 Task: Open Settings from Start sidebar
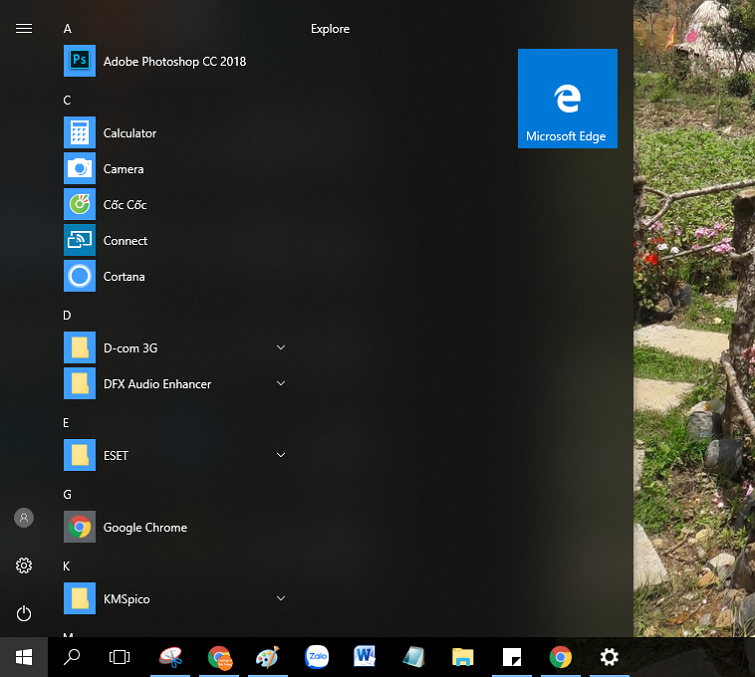tap(24, 566)
